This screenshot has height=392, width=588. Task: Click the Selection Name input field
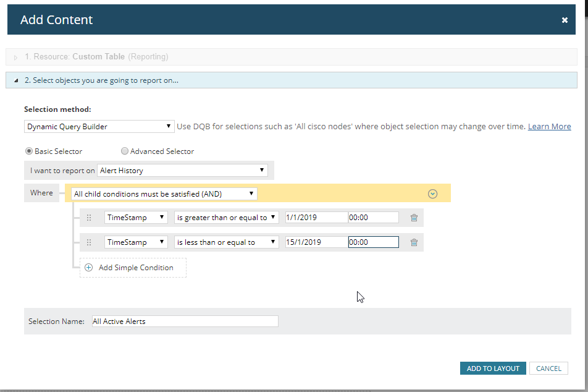tap(184, 321)
